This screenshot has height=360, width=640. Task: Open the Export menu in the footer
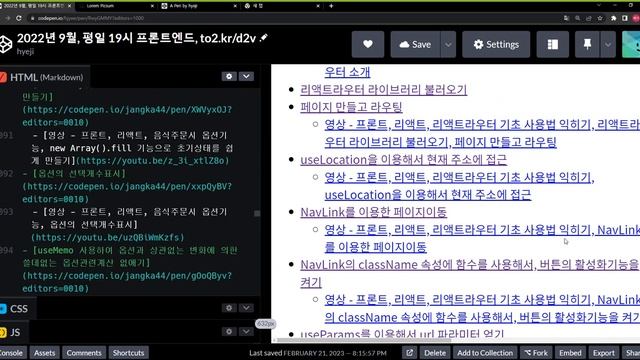(604, 353)
